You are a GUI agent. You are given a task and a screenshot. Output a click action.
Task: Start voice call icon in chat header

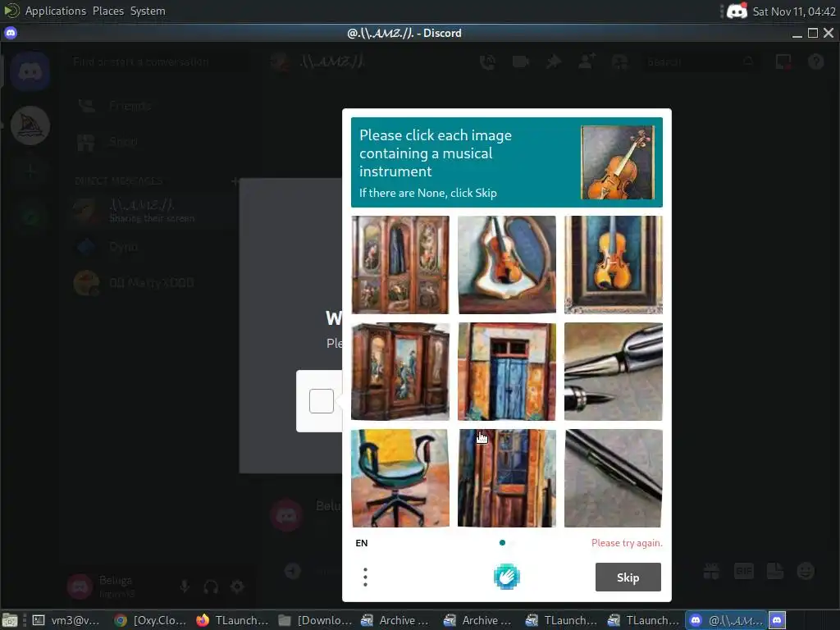(x=487, y=62)
